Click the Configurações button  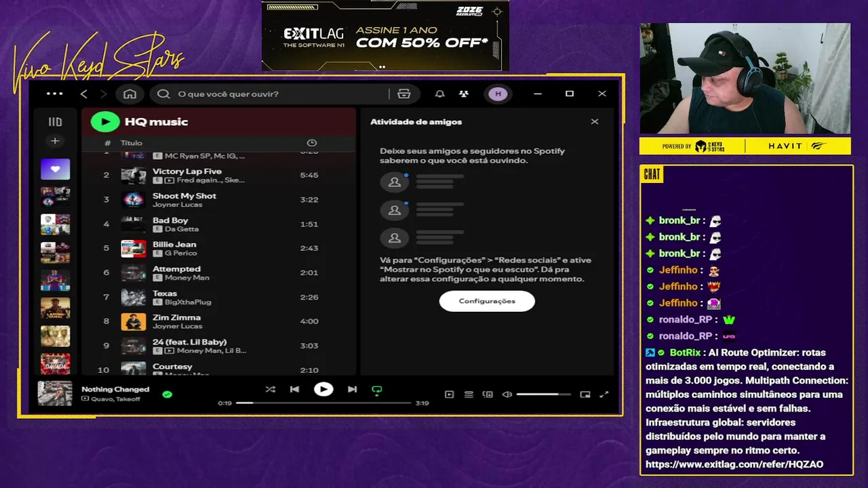click(x=487, y=301)
